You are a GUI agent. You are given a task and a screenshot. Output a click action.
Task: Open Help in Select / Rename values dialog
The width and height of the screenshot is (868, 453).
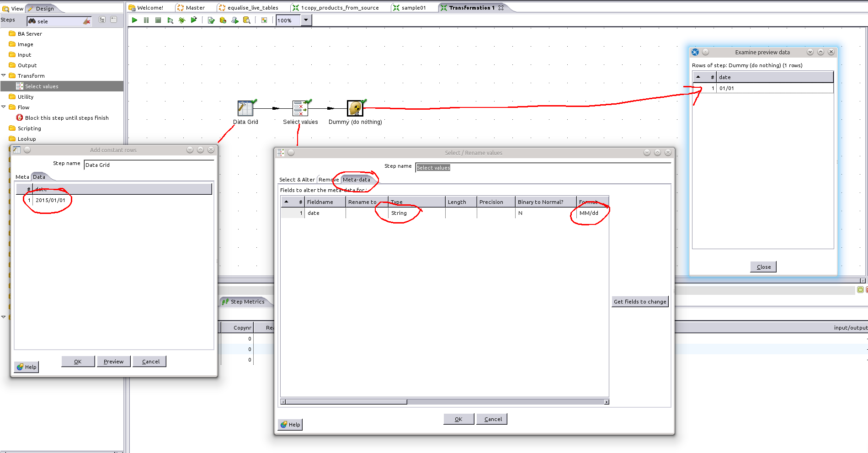coord(290,425)
